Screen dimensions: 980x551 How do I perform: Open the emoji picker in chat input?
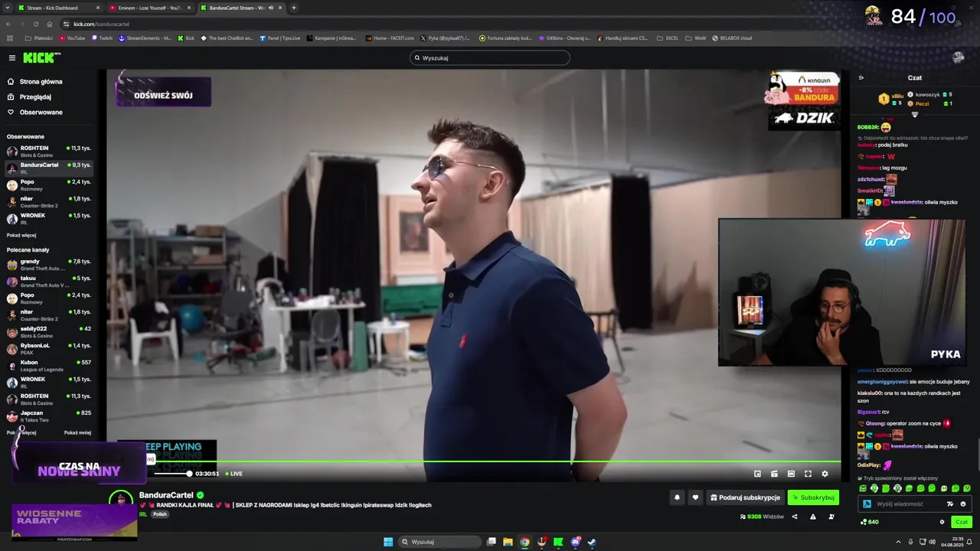(x=963, y=504)
